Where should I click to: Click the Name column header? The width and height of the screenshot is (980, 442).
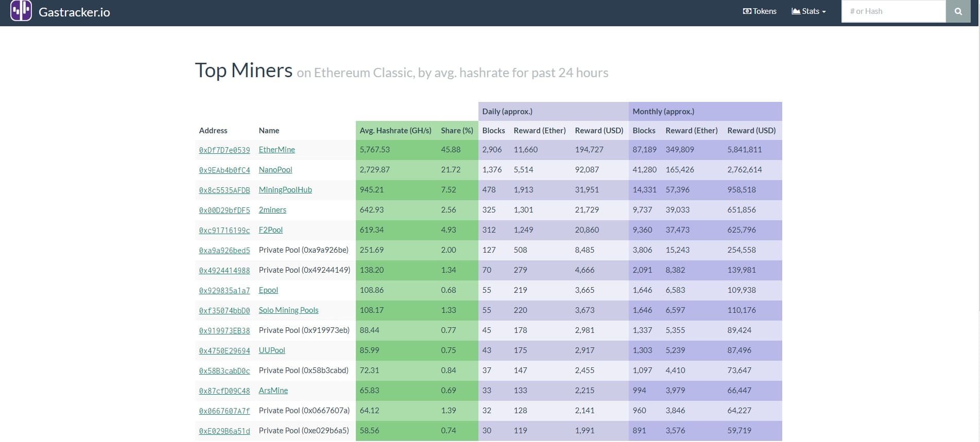pos(269,131)
